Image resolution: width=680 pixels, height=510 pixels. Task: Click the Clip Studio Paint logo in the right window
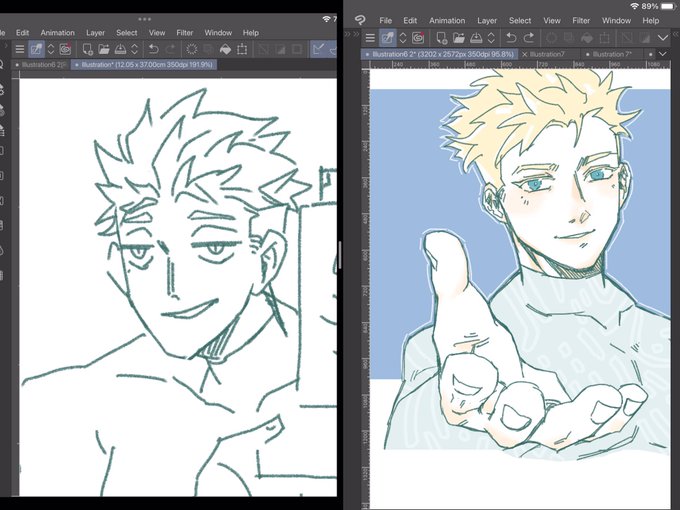tap(360, 20)
